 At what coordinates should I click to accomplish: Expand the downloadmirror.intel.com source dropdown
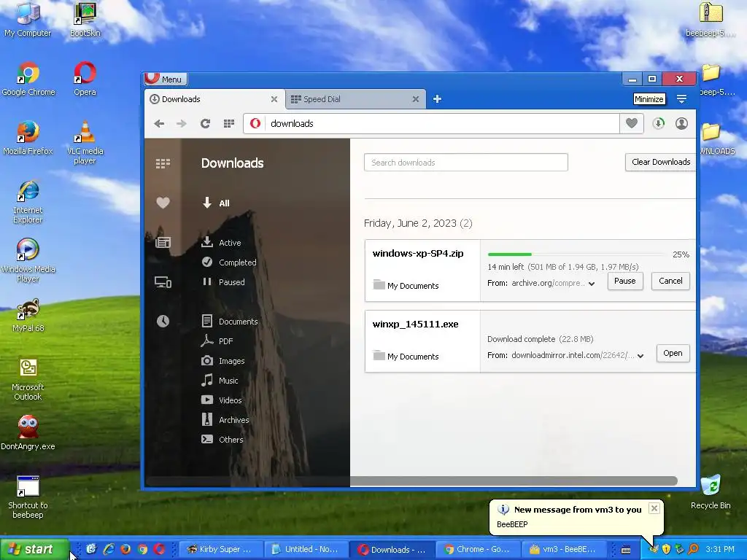640,356
